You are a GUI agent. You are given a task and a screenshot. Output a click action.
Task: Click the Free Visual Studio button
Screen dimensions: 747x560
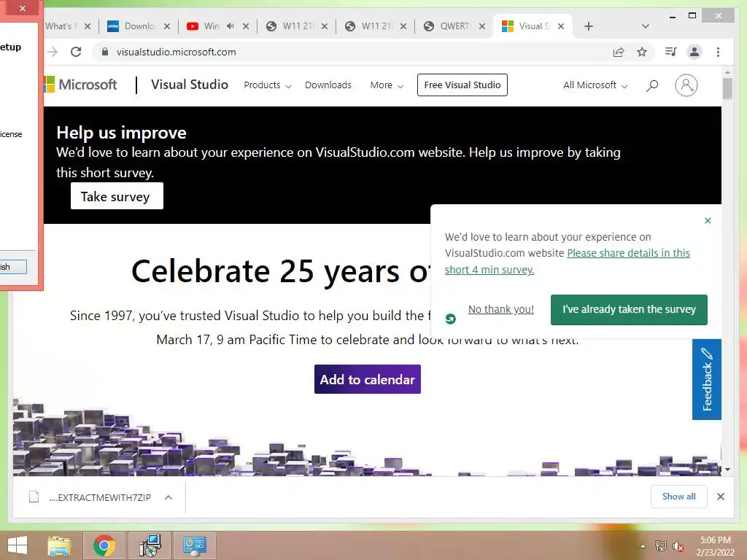coord(462,85)
